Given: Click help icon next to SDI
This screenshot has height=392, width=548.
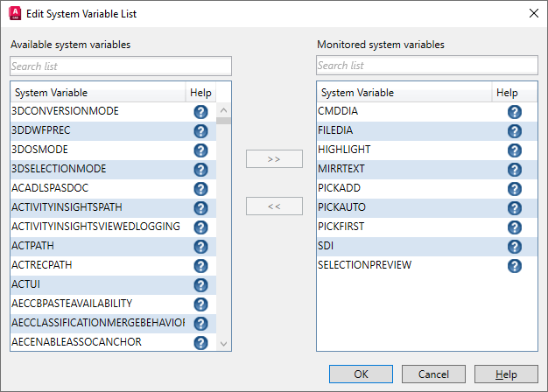Looking at the screenshot, I should [x=515, y=247].
